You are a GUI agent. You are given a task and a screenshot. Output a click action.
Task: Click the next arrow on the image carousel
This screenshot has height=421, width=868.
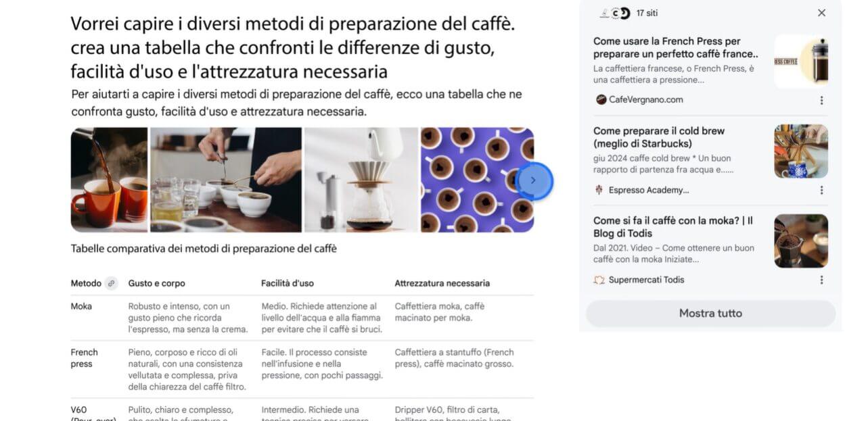tap(534, 180)
